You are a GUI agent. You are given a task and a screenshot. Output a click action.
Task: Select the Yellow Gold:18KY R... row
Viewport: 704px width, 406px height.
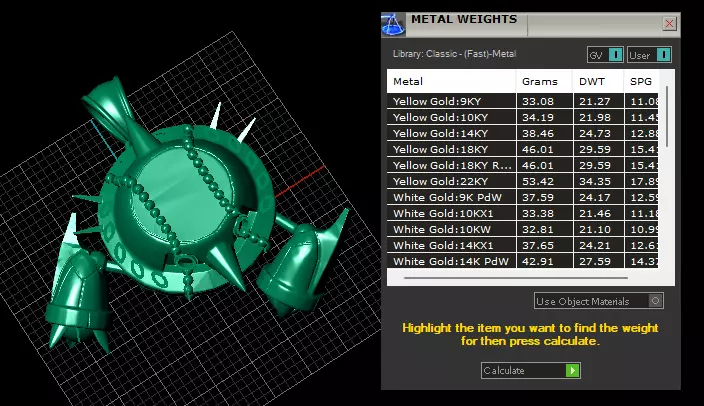523,165
